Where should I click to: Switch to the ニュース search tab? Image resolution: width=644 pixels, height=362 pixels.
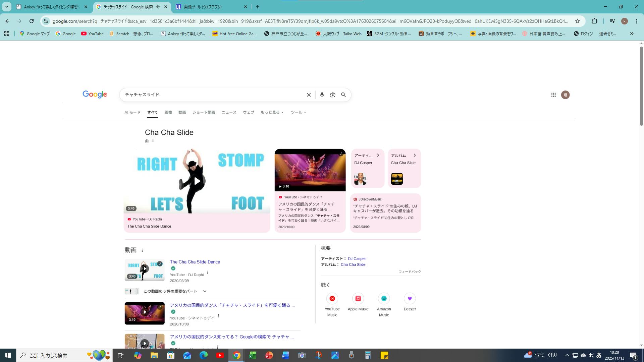(x=229, y=112)
